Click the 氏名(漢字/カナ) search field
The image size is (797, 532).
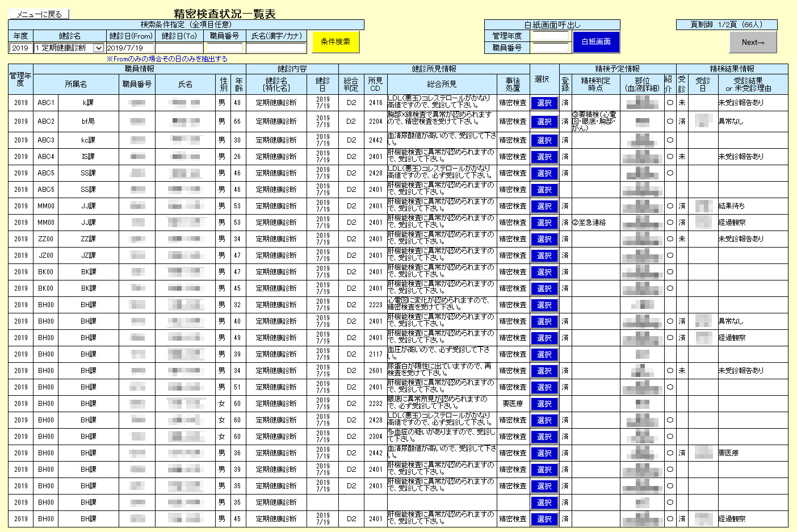pyautogui.click(x=276, y=48)
